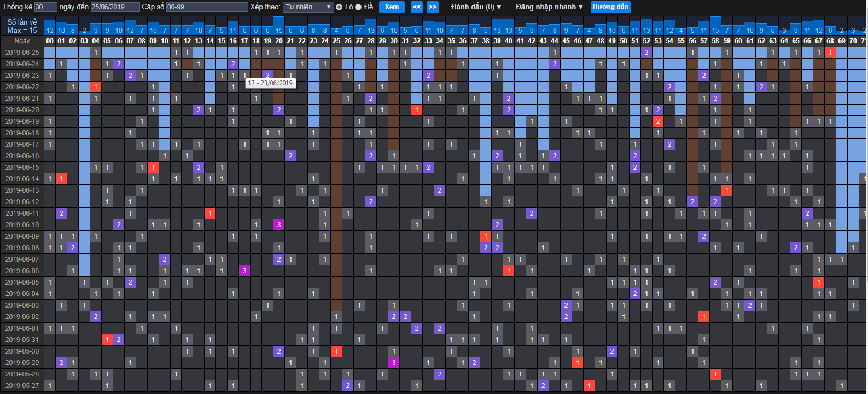Expand the Đăng nhập nhanh menu
This screenshot has width=868, height=394.
click(x=549, y=7)
